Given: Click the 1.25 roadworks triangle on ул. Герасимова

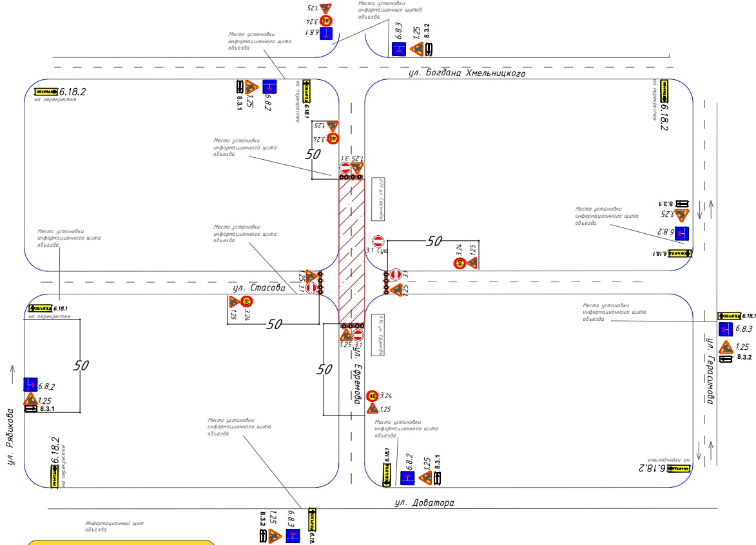Looking at the screenshot, I should click(x=726, y=347).
